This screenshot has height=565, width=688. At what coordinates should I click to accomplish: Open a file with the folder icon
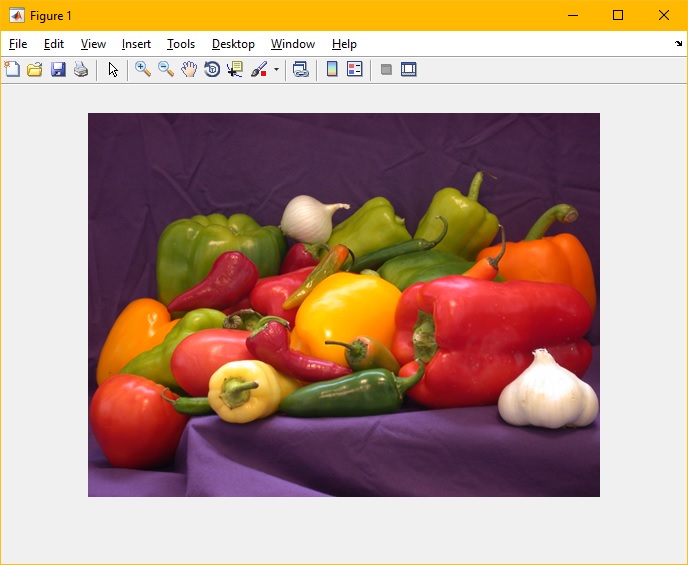pos(35,69)
